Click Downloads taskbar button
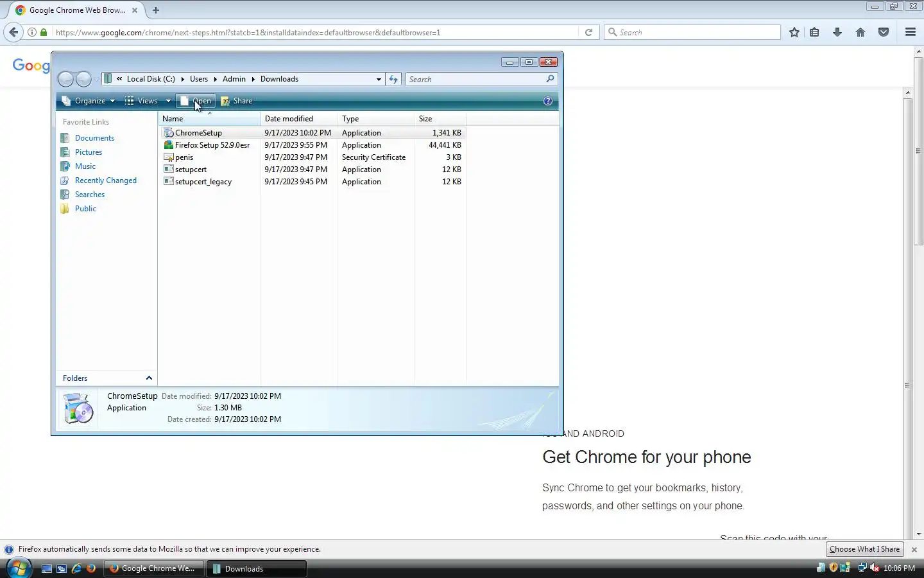Screen dimensions: 924x578 click(257, 568)
